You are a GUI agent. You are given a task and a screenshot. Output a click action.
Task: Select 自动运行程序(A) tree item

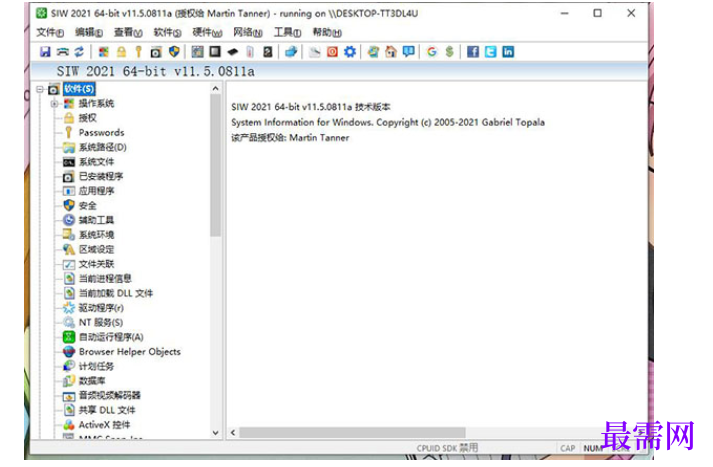pyautogui.click(x=111, y=337)
